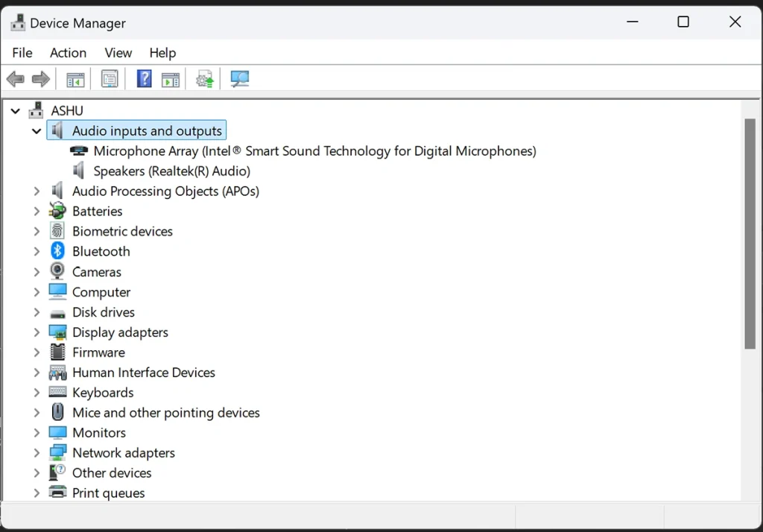Collapse the ASHU root node
The width and height of the screenshot is (763, 532).
[16, 111]
